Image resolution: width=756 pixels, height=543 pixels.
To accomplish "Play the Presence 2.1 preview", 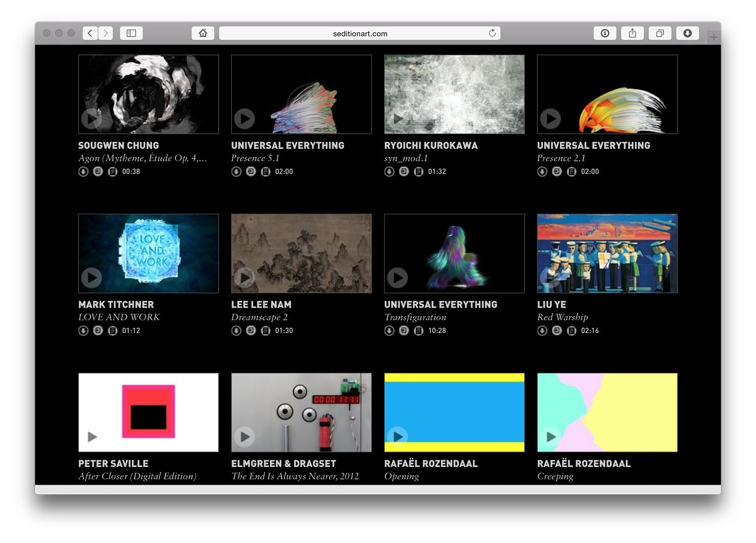I will tap(550, 119).
